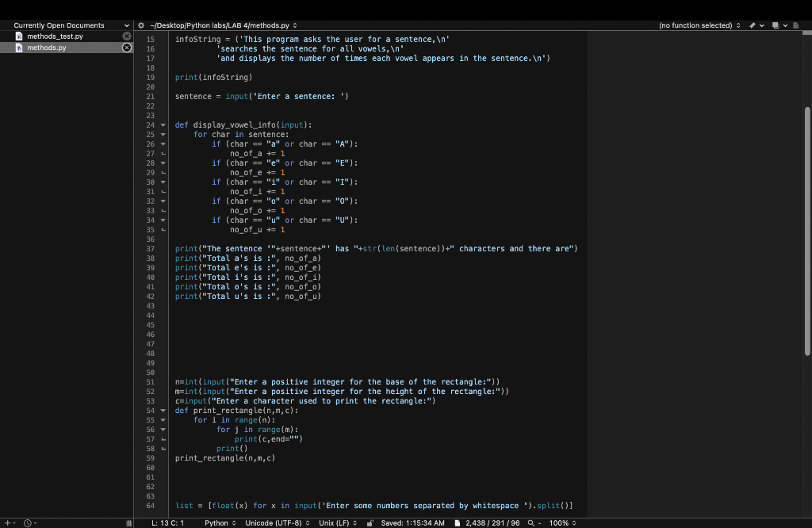This screenshot has height=528, width=812.
Task: Open the file path navigation popup for methods.py
Action: click(x=224, y=25)
